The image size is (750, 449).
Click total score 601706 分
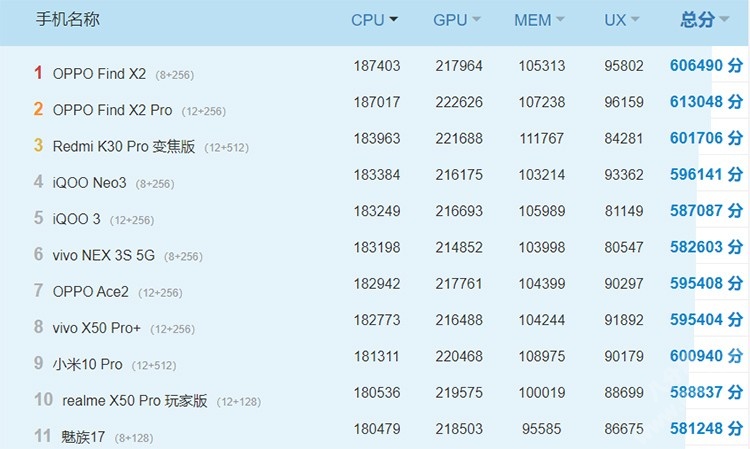[706, 138]
